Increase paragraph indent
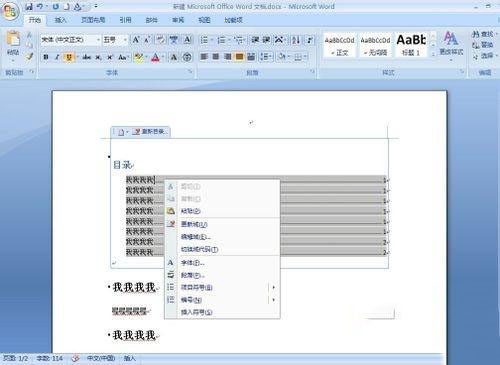500x365 pixels. [266, 40]
